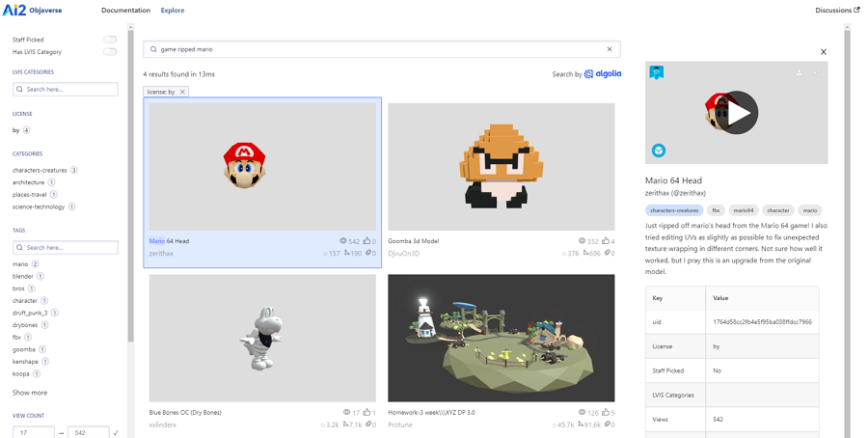868x438 pixels.
Task: Open the Blue Bones OC thumbnail
Action: 262,338
